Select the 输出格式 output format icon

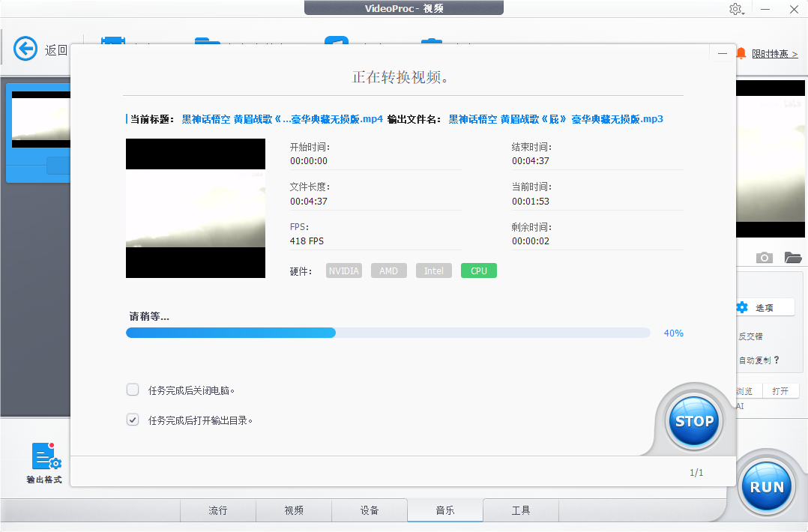(46, 456)
